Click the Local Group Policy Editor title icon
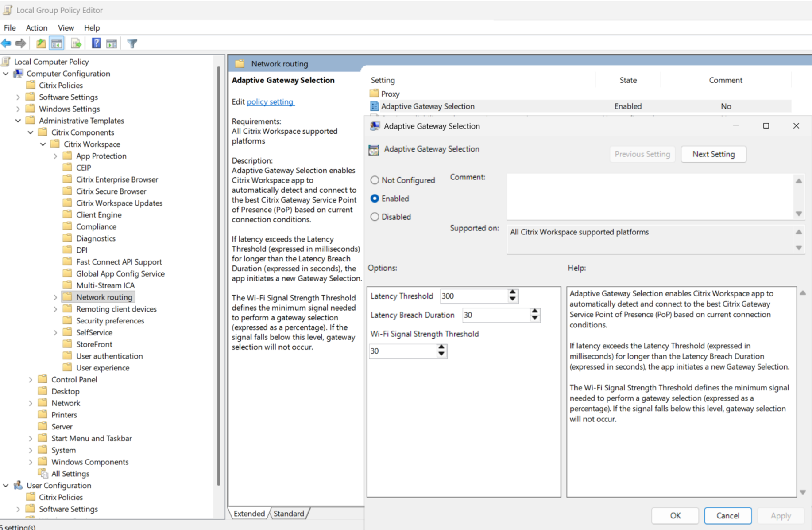812x530 pixels. (x=8, y=10)
